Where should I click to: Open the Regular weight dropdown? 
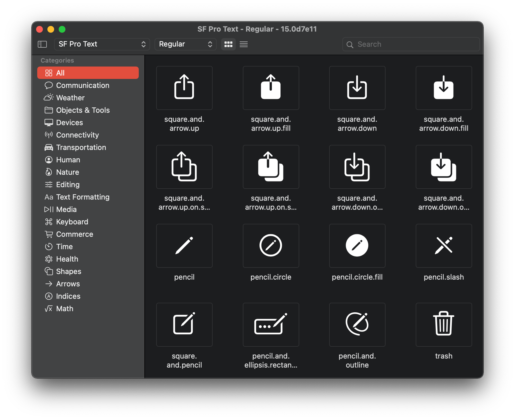pyautogui.click(x=185, y=44)
